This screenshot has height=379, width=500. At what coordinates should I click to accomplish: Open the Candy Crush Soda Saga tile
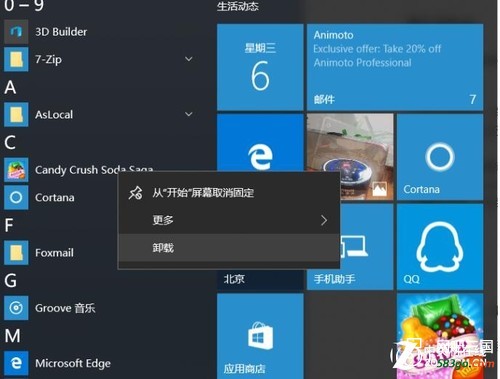(440, 336)
